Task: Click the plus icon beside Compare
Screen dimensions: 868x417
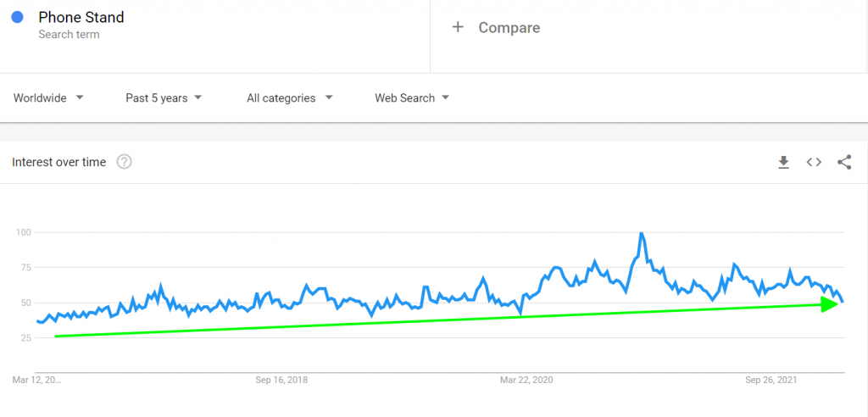Action: 458,27
